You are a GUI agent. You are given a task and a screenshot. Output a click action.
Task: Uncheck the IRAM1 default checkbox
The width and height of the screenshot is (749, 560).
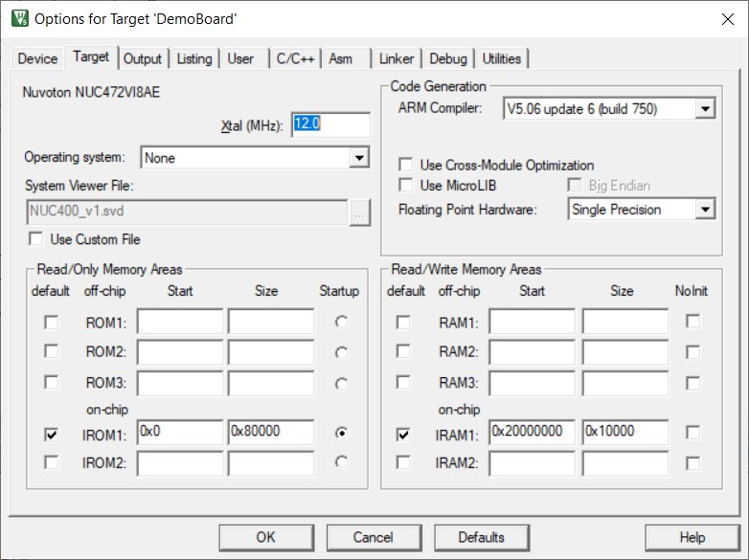tap(403, 435)
